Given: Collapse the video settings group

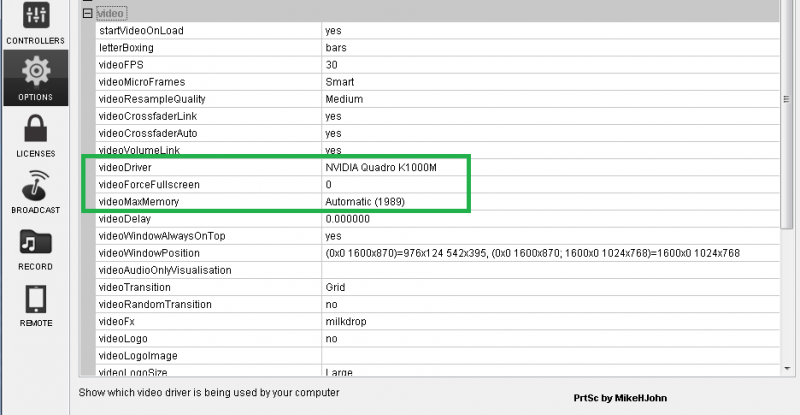Looking at the screenshot, I should 87,13.
